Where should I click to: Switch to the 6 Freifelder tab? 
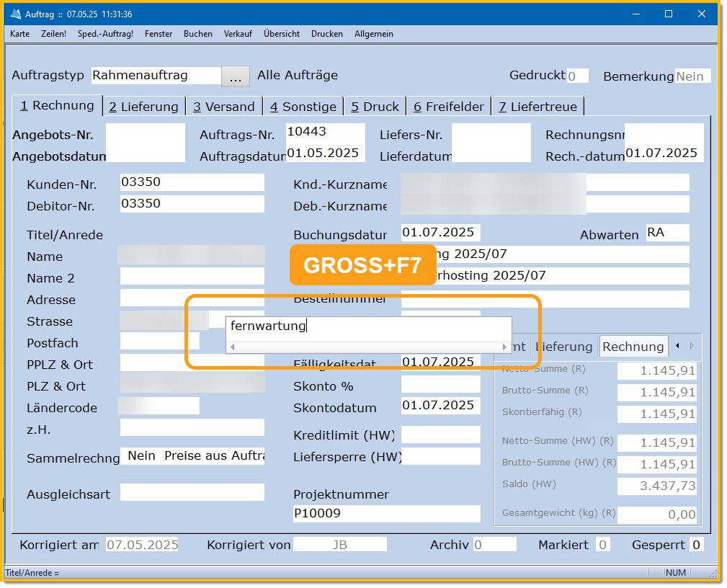448,107
